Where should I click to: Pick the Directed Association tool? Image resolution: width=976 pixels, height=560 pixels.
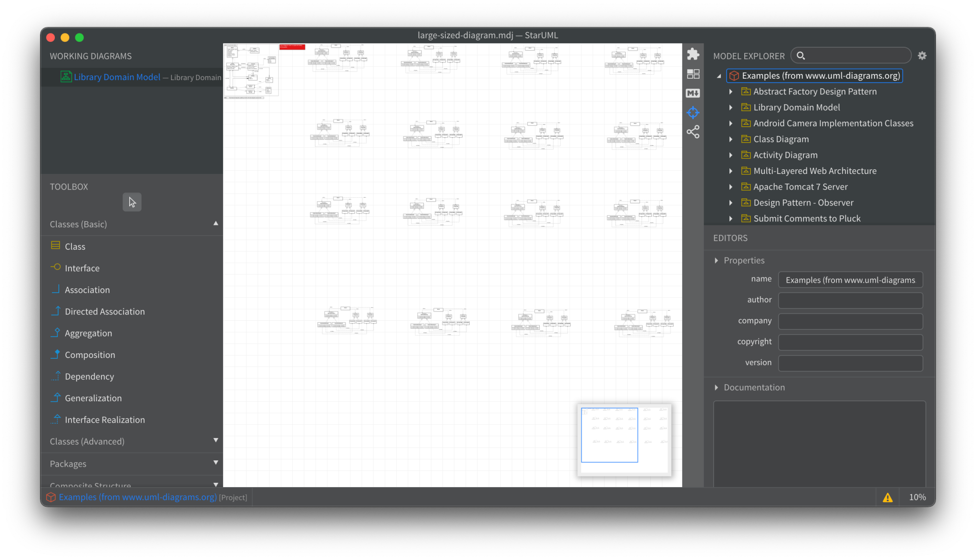pos(104,311)
